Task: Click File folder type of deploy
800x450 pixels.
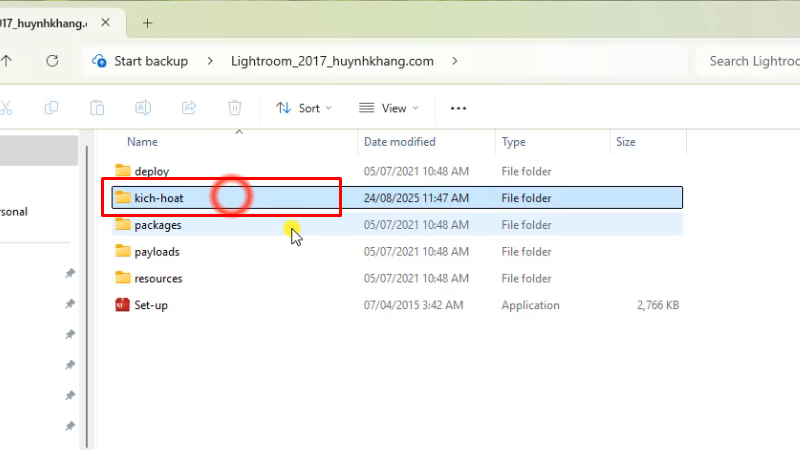Action: click(x=526, y=171)
